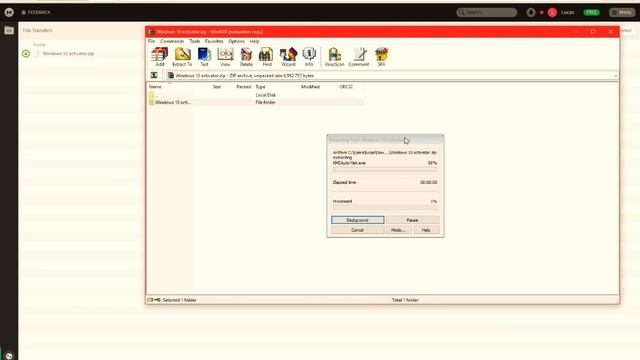The image size is (640, 360).
Task: Click the folder icon in left sidebar
Action: point(9,30)
